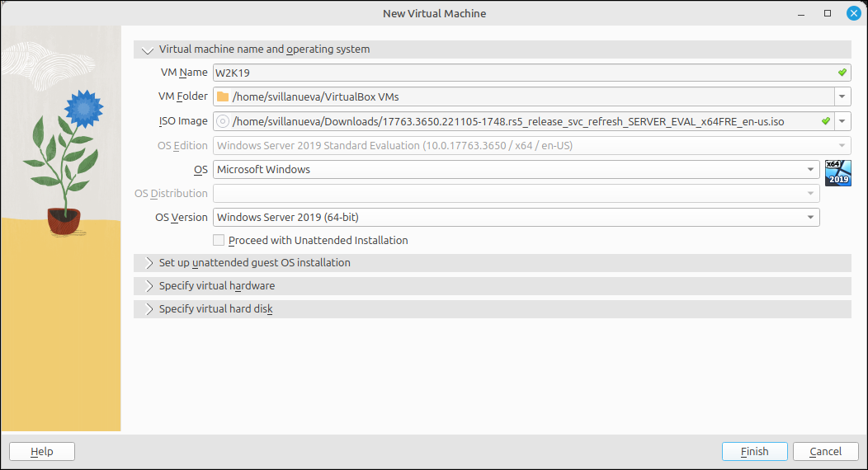Click the OS Version label text

pyautogui.click(x=181, y=218)
